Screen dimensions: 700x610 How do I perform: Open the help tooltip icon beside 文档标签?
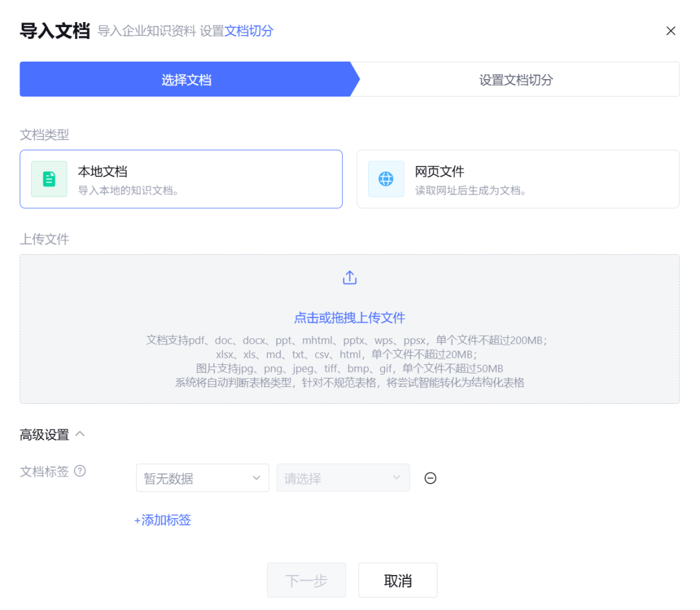pyautogui.click(x=79, y=471)
